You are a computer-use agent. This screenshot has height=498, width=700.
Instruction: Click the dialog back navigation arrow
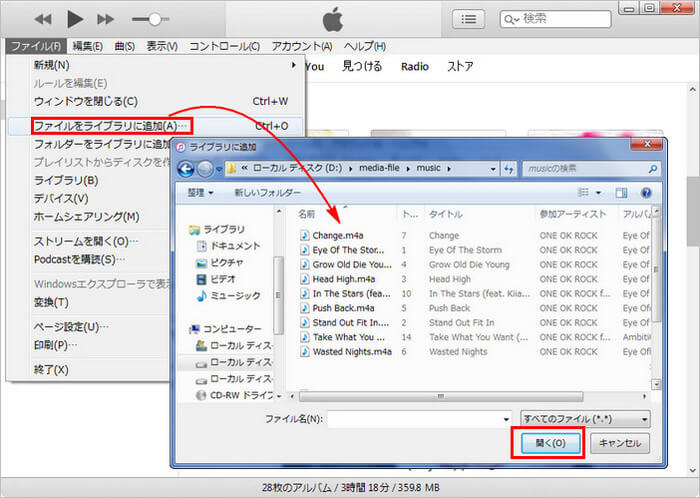[186, 169]
